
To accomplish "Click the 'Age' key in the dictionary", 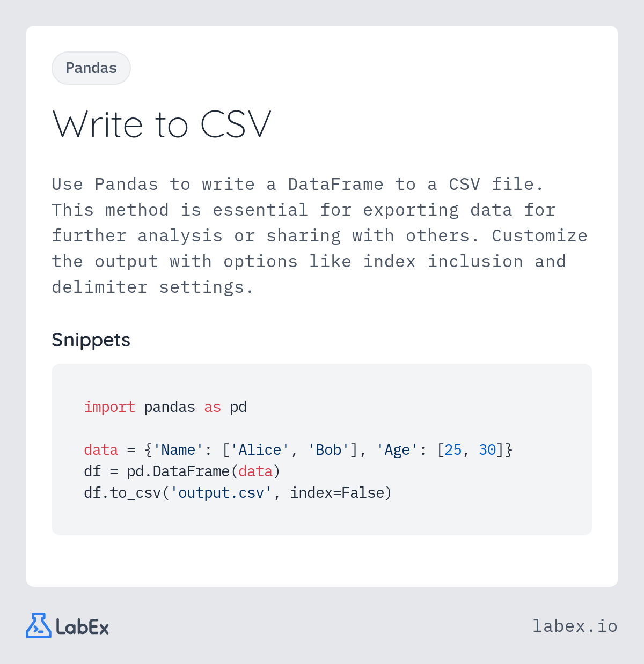I will point(397,450).
